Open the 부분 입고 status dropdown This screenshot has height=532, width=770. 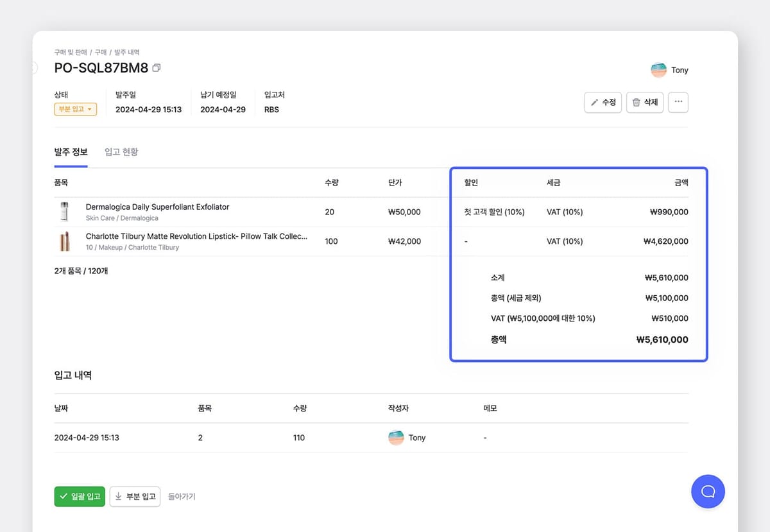(x=75, y=110)
